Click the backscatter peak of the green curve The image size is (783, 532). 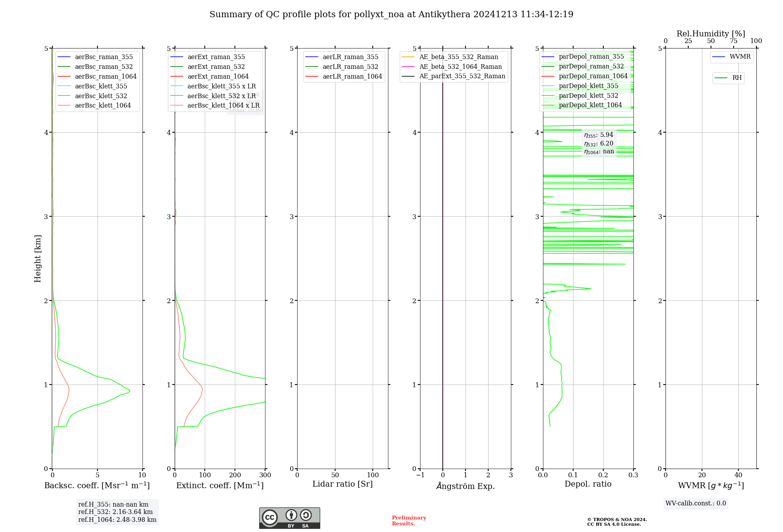click(129, 390)
